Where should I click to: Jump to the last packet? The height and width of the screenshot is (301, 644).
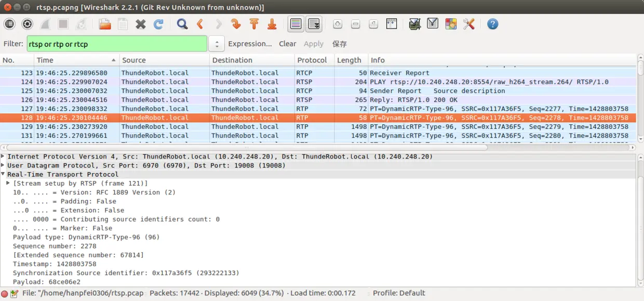272,24
